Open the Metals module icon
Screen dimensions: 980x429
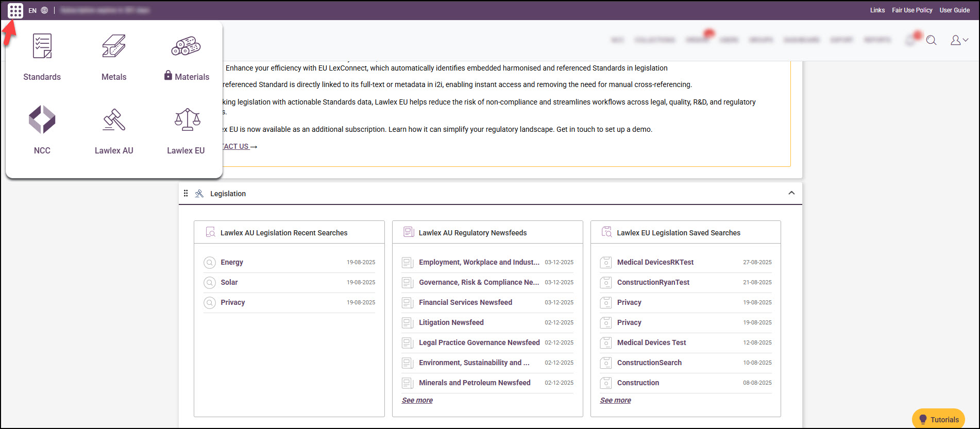[114, 46]
